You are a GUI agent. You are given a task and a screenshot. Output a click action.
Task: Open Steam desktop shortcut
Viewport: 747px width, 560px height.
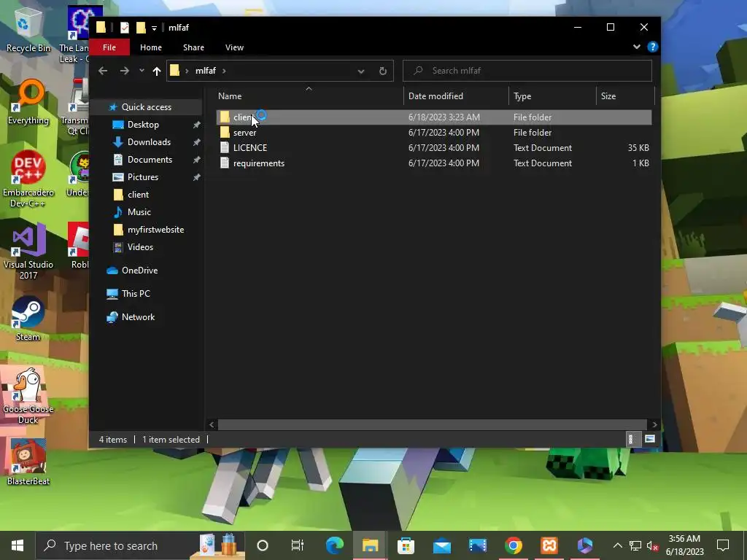pyautogui.click(x=28, y=319)
